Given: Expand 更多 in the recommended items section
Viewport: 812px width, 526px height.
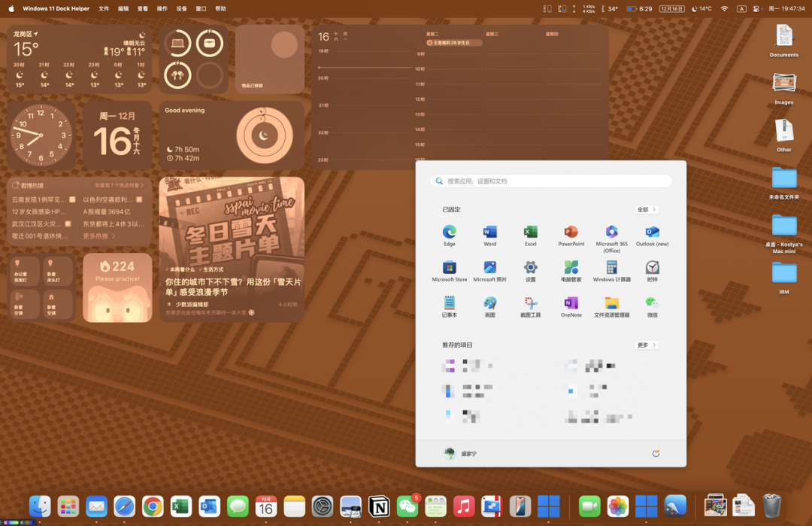Looking at the screenshot, I should 647,345.
